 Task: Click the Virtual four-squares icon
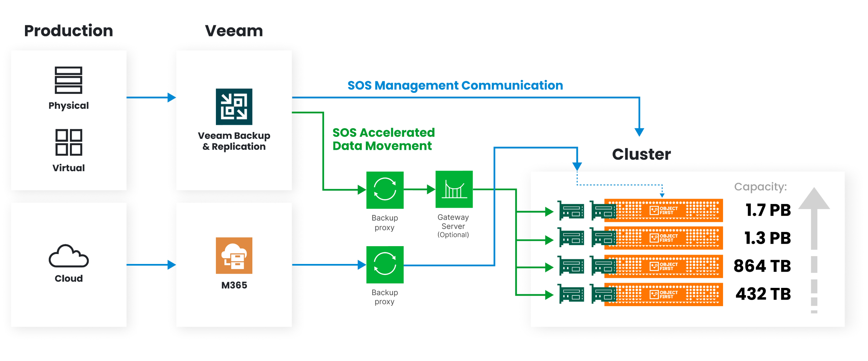pos(69,142)
